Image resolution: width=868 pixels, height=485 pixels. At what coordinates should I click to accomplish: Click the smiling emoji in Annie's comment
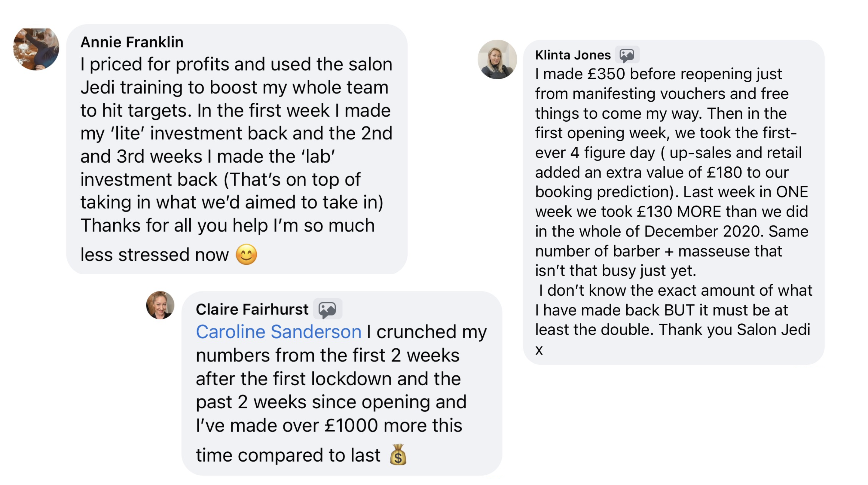[246, 254]
